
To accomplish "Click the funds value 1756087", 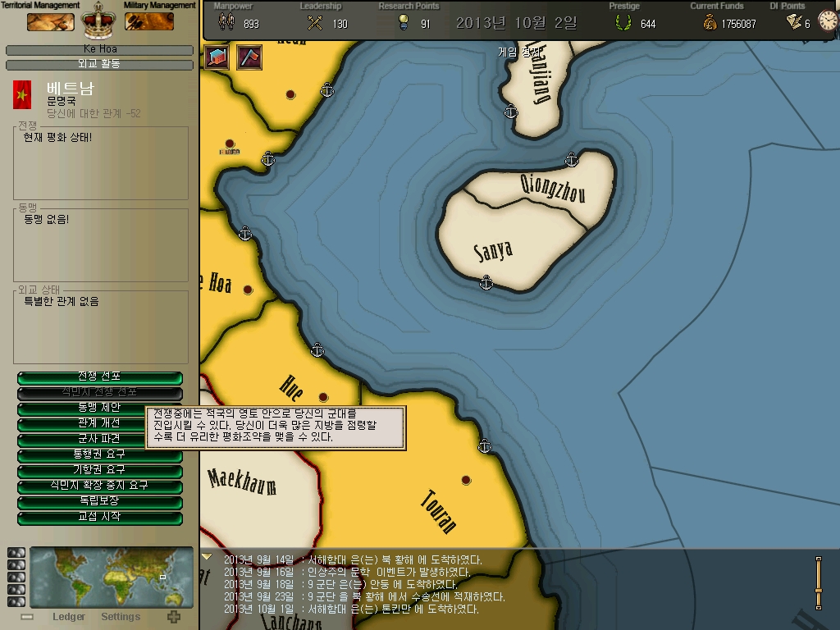I will tap(739, 24).
